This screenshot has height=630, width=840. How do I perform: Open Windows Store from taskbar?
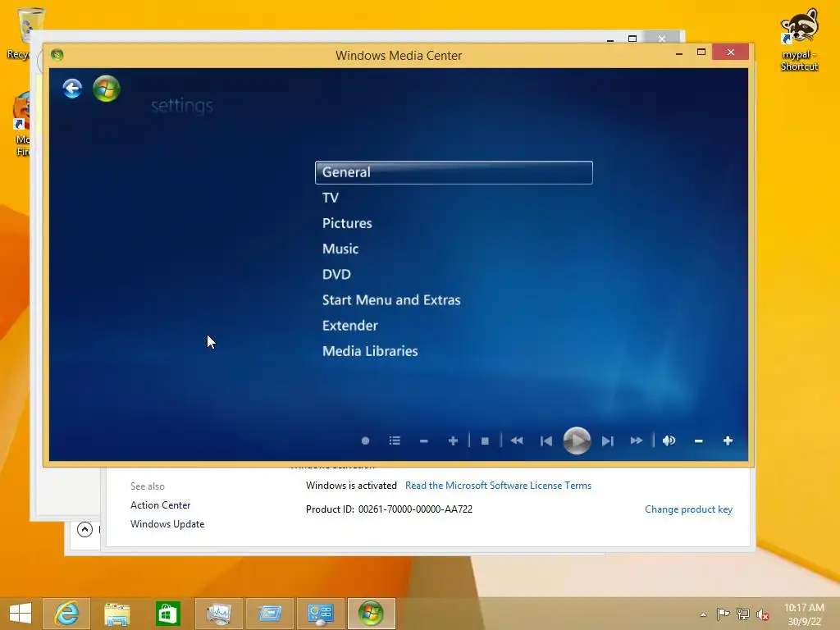(167, 614)
